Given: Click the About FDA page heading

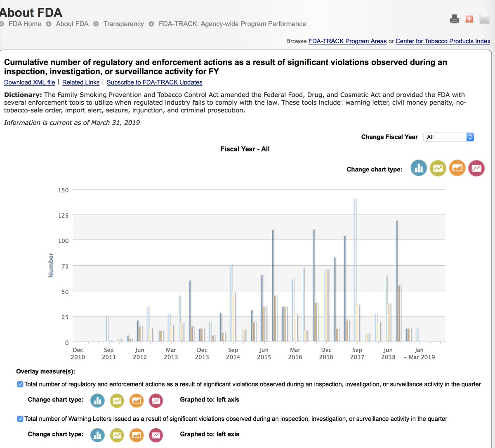Looking at the screenshot, I should [31, 12].
